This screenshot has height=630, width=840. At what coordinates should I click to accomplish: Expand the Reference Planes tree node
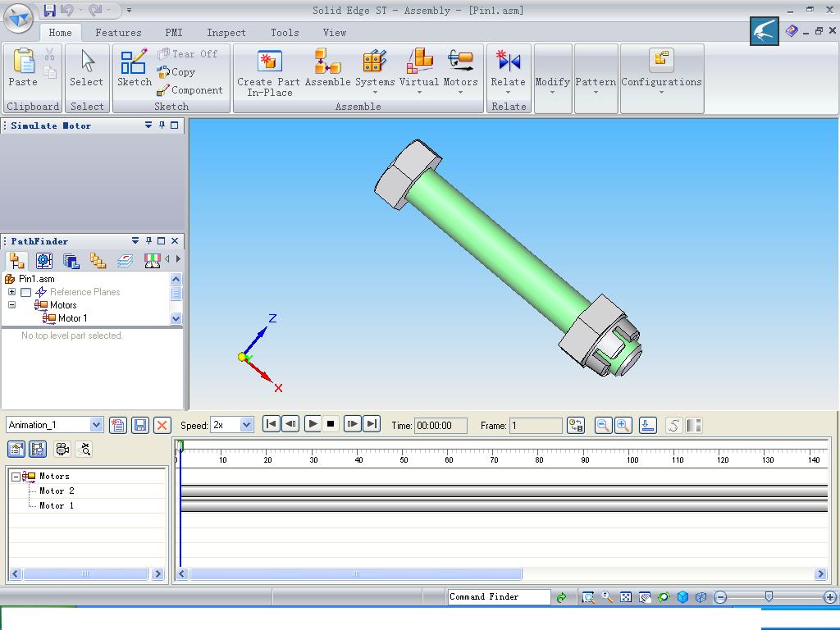point(11,292)
